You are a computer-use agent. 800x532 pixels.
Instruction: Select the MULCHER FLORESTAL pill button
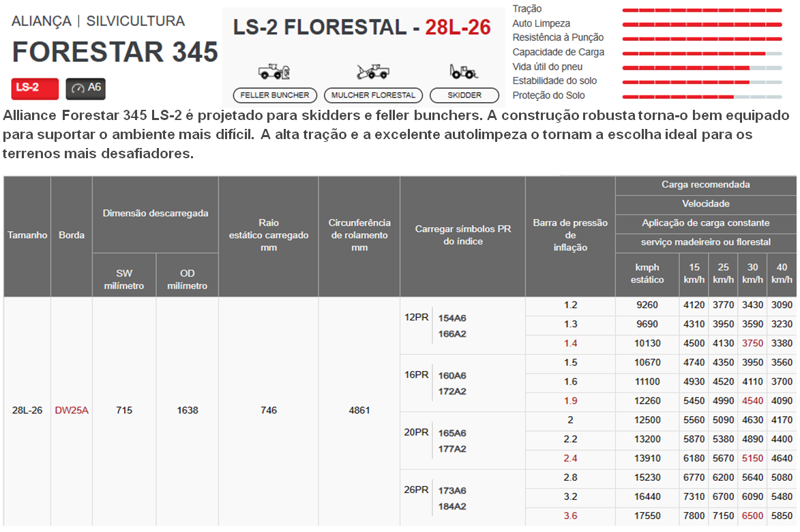pyautogui.click(x=374, y=95)
